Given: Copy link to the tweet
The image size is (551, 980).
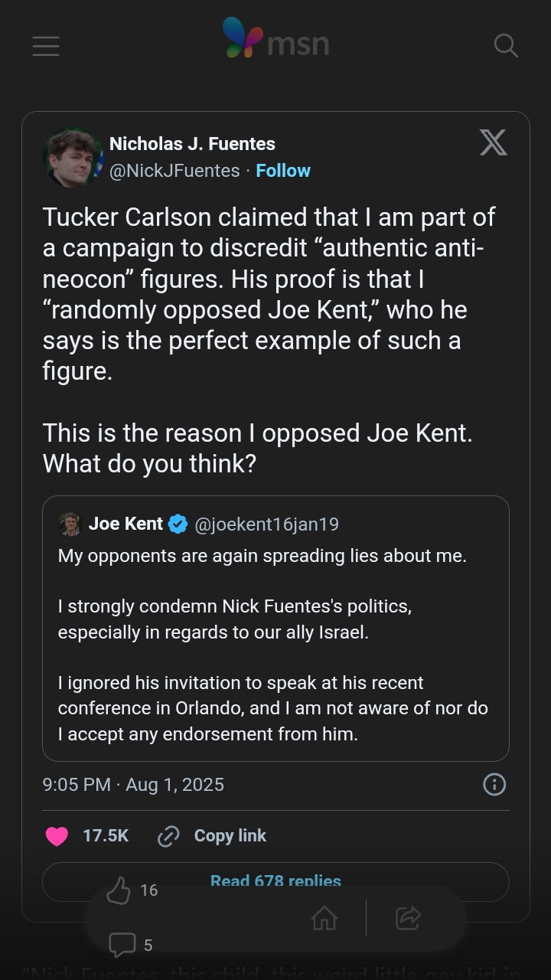Looking at the screenshot, I should point(212,836).
